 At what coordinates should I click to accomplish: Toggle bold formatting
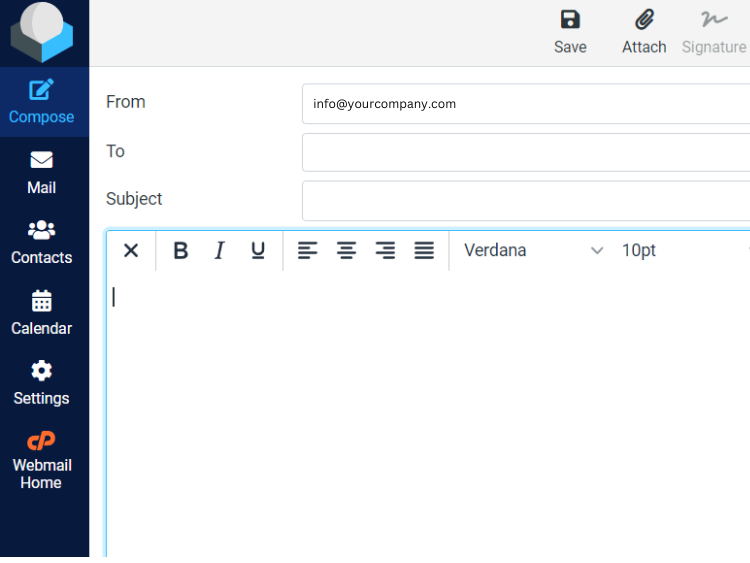click(180, 250)
